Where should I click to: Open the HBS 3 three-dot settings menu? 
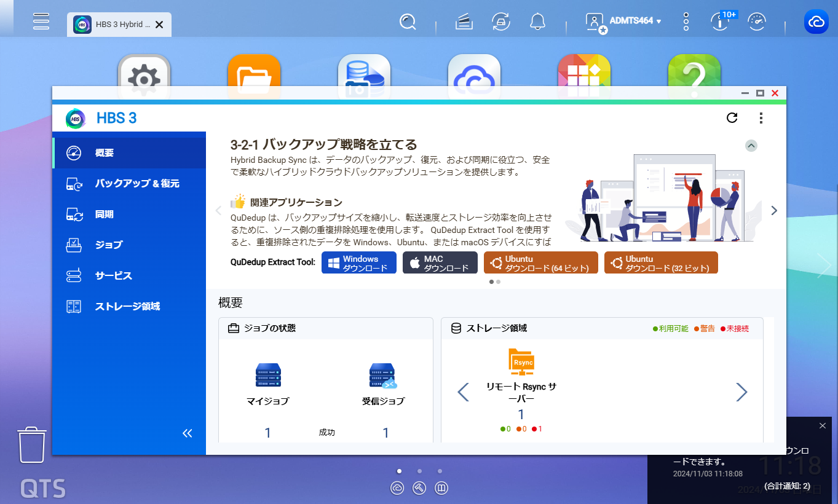[x=761, y=117]
